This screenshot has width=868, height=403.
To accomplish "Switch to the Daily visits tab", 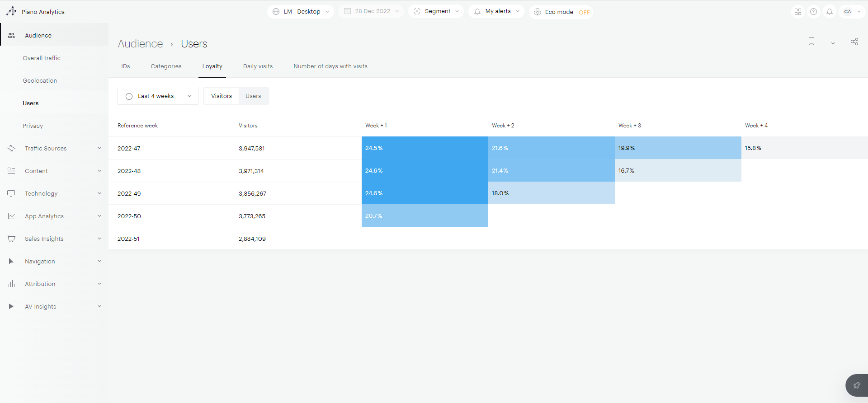I will pos(258,66).
